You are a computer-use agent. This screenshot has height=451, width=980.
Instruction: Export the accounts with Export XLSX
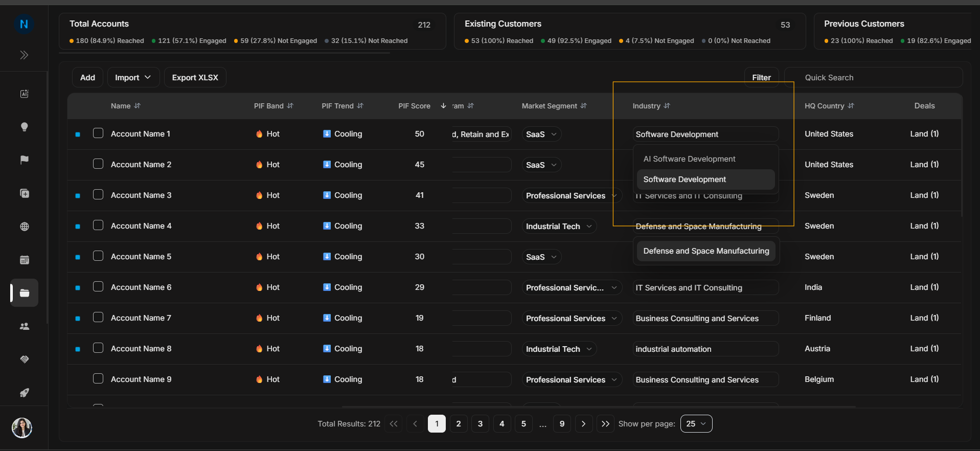pos(195,77)
